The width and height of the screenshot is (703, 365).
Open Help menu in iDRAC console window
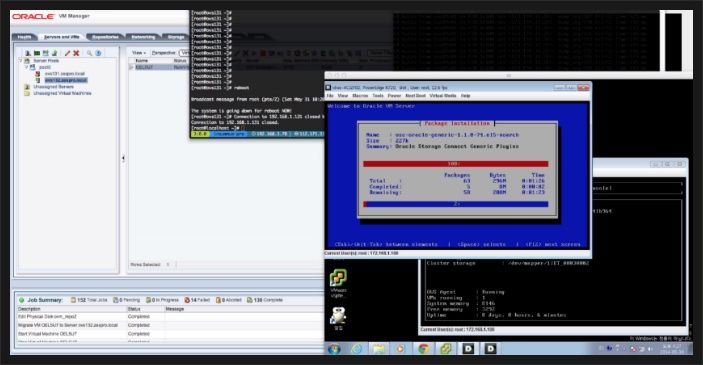(465, 96)
